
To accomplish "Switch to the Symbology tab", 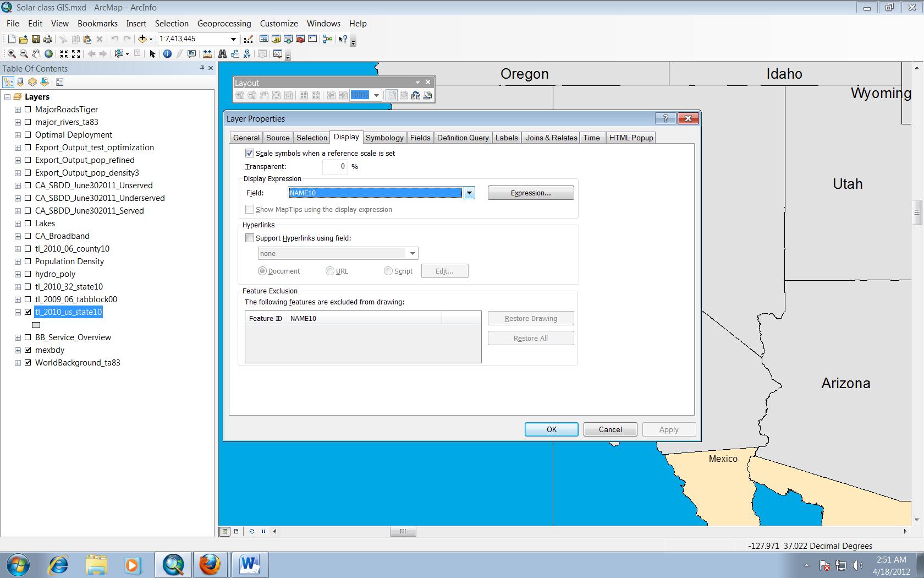I will [384, 138].
